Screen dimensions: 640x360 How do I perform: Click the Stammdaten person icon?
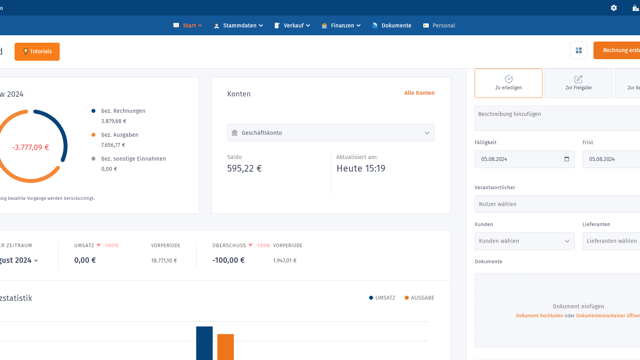(x=216, y=26)
